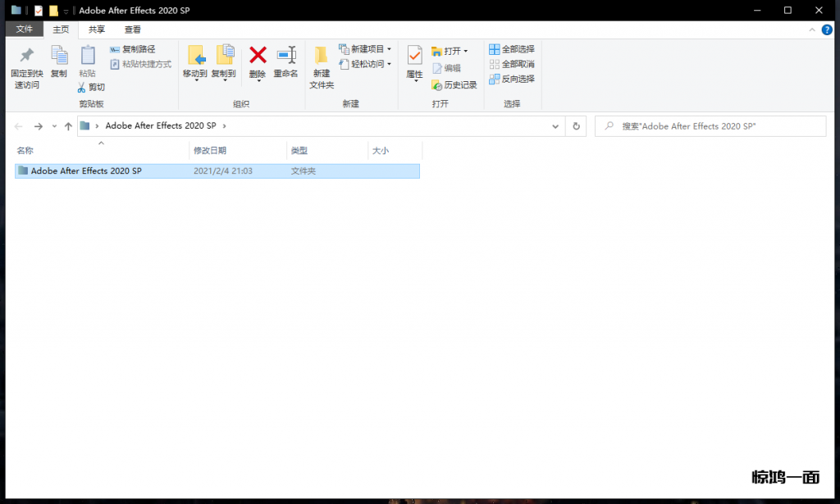
Task: Open 历史记录 button in ribbon
Action: click(x=454, y=84)
